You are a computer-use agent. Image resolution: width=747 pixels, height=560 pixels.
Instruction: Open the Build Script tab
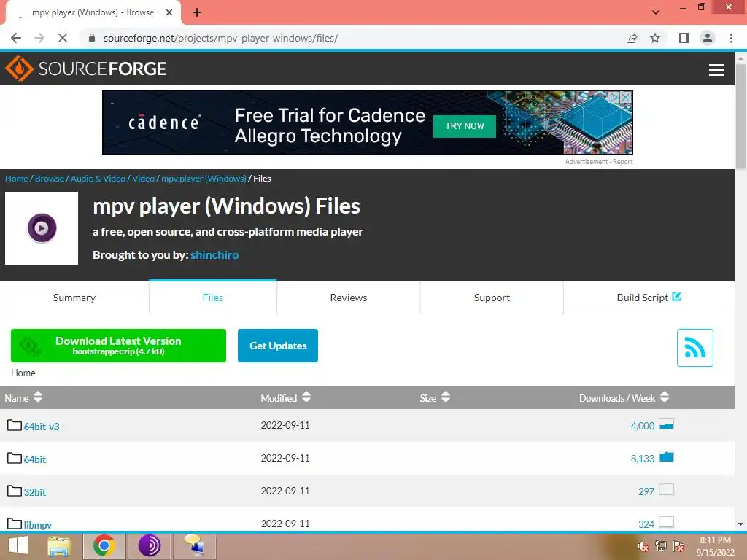coord(649,297)
